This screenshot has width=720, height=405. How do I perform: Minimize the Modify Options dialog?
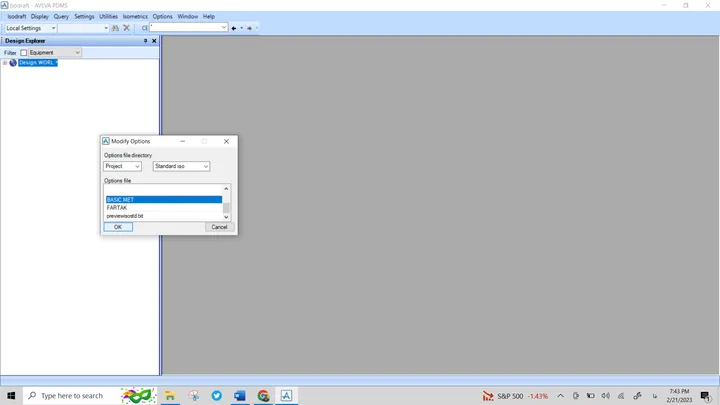pyautogui.click(x=183, y=141)
